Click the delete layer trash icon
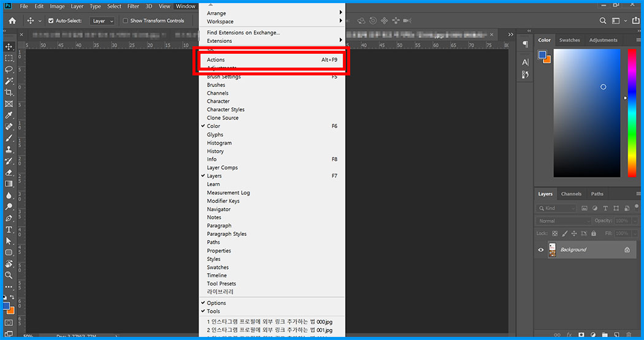 pos(629,334)
